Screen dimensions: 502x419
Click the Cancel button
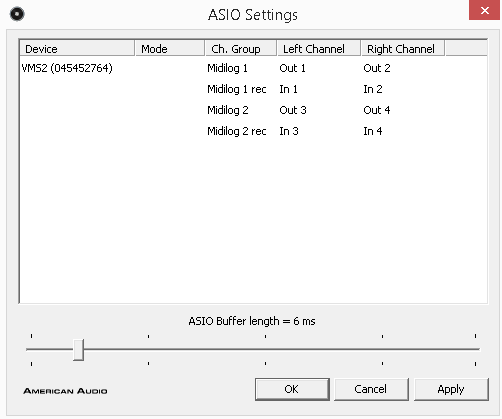point(371,389)
